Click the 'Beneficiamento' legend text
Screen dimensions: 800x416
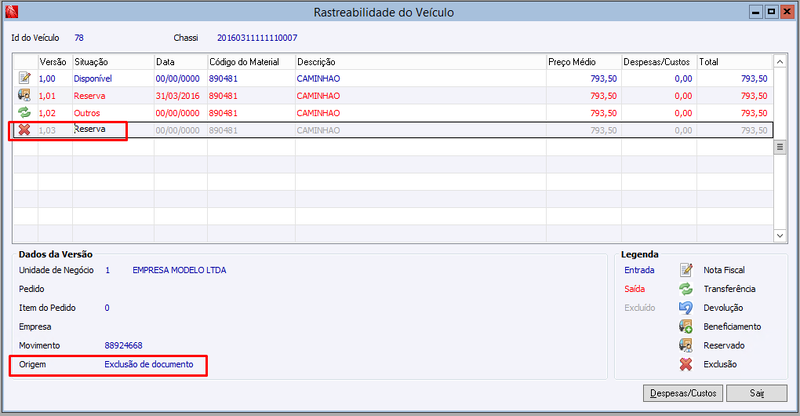click(732, 327)
